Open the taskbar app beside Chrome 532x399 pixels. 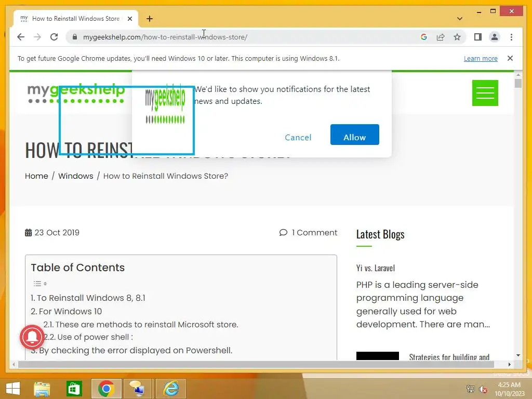[138, 389]
